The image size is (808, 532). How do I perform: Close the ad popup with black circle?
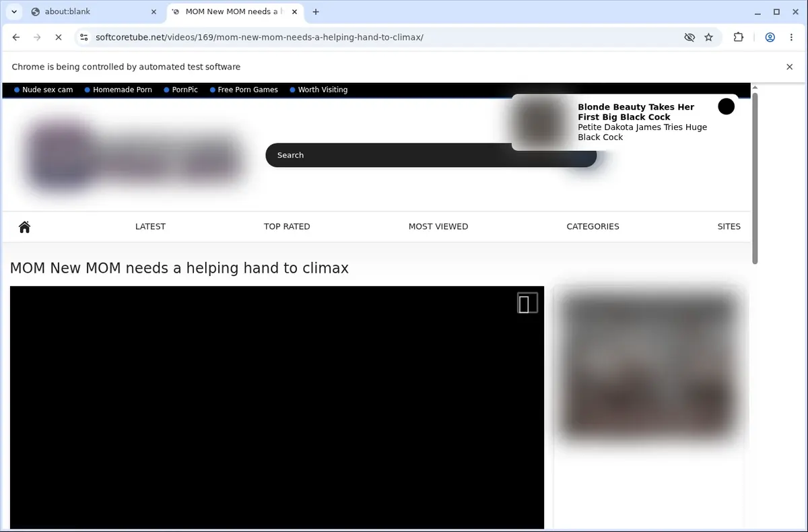point(726,106)
